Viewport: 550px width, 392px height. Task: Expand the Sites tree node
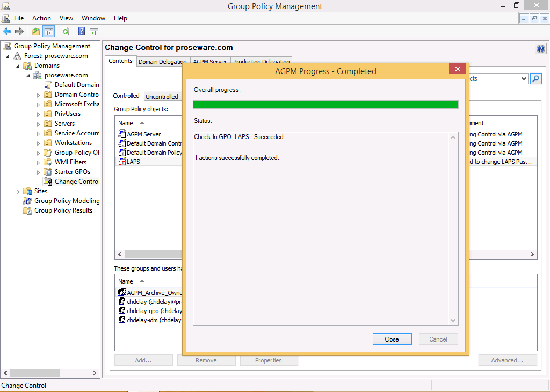click(x=18, y=192)
